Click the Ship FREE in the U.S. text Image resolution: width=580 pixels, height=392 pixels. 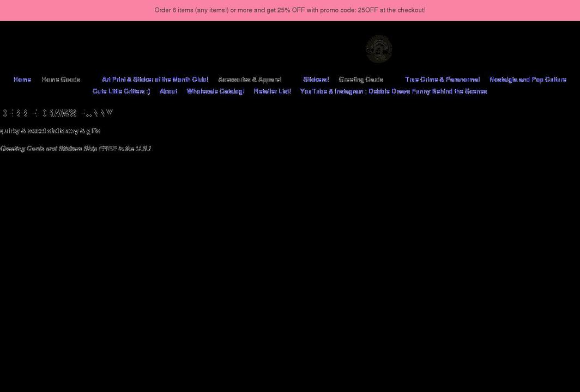pos(75,149)
